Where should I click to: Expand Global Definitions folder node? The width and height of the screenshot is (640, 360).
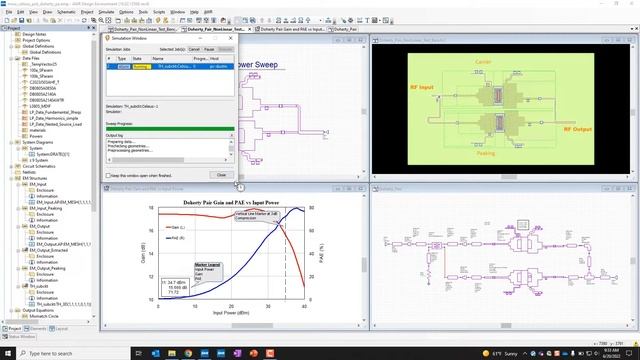(x=12, y=47)
